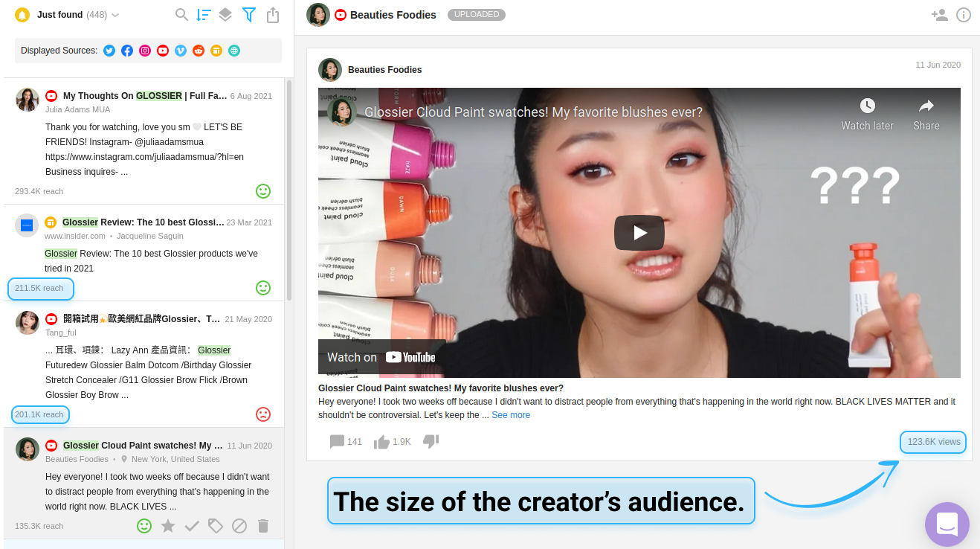
Task: Open search in the mentions list
Action: pos(181,14)
